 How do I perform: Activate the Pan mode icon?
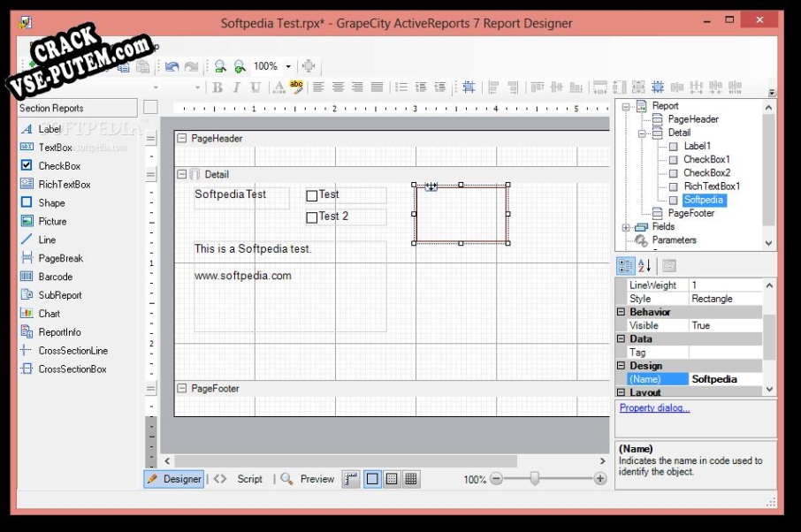tap(309, 66)
